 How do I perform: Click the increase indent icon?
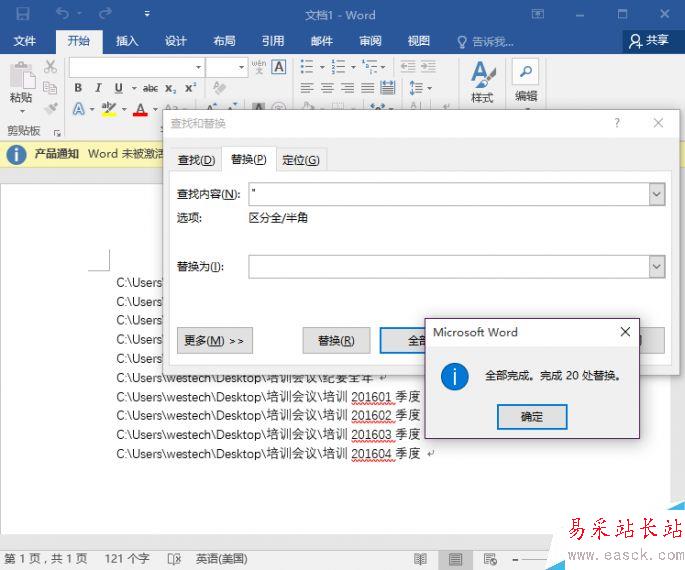click(x=428, y=66)
